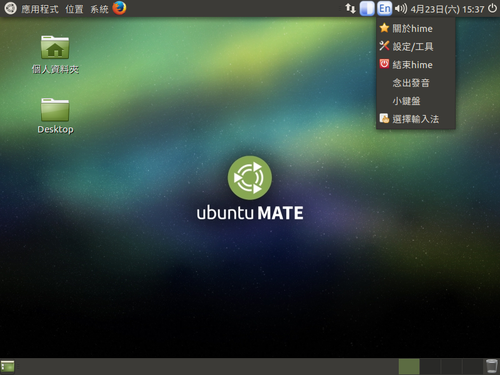Select the 個人資料夾 home folder icon
The height and width of the screenshot is (375, 500).
55,47
